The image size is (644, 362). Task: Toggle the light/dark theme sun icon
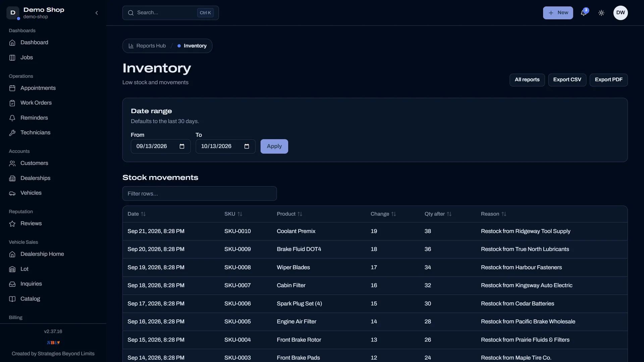click(x=601, y=13)
